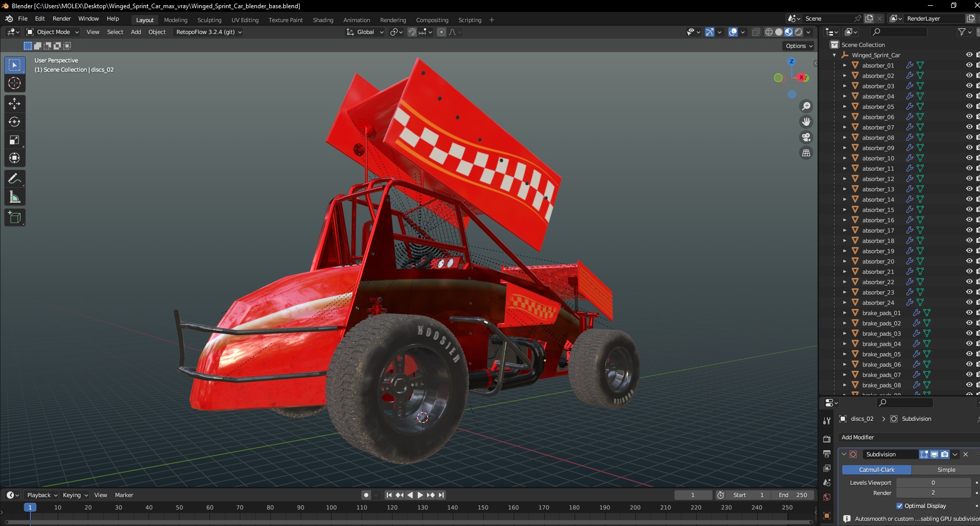This screenshot has width=980, height=526.
Task: Switch to material preview shading
Action: 789,32
